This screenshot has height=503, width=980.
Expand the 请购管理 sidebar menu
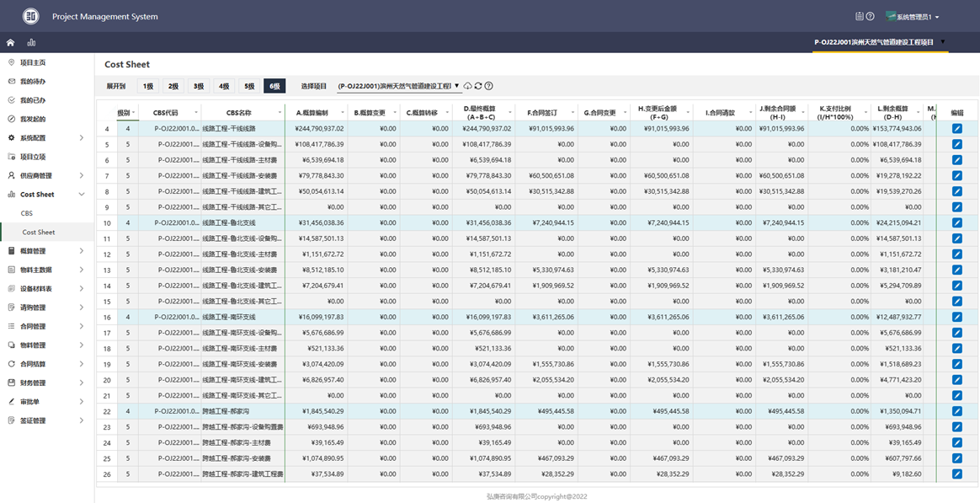[x=47, y=308]
